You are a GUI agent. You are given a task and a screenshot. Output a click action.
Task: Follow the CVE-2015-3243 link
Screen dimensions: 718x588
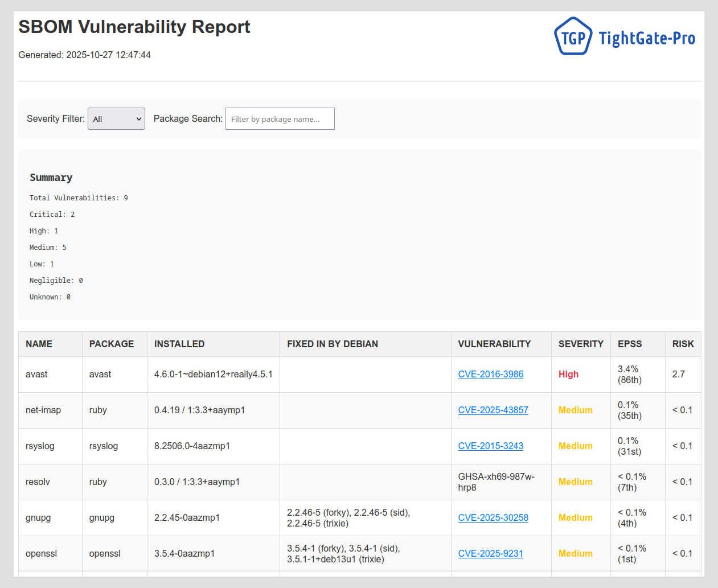490,446
